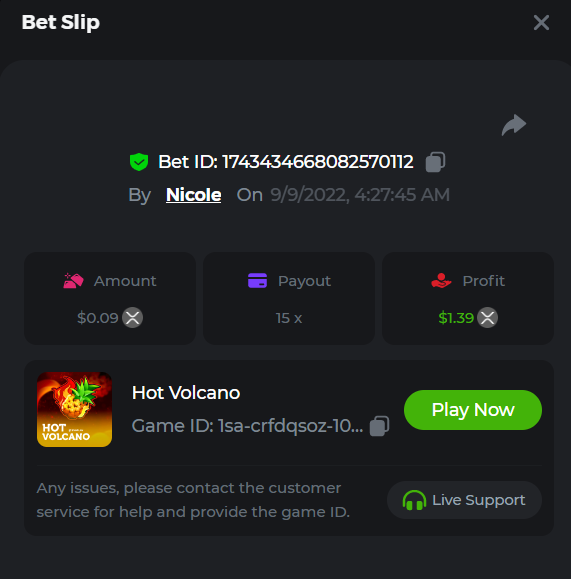Copy the Bet ID number
The width and height of the screenshot is (571, 579).
coord(435,162)
